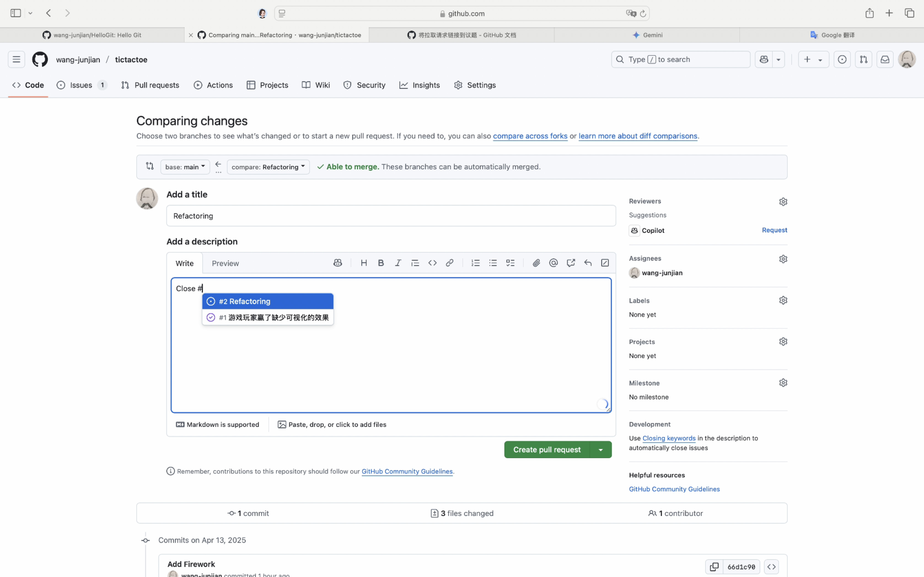
Task: Switch to the Preview tab
Action: (x=225, y=263)
